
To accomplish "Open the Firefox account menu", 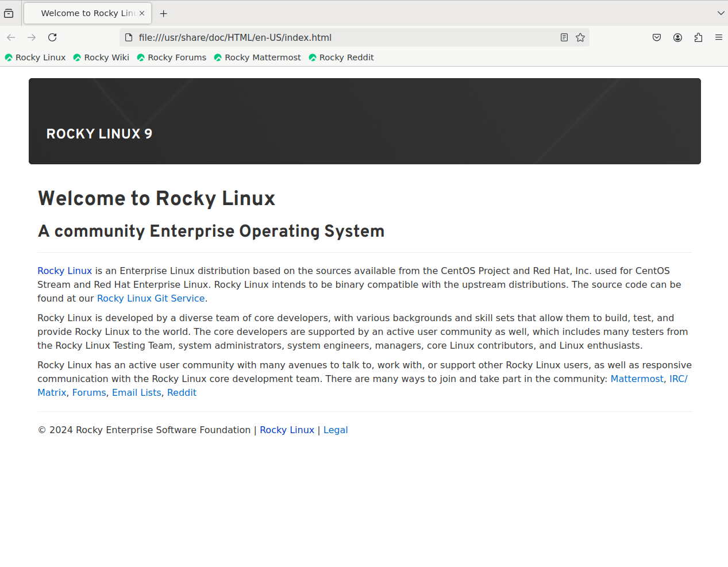I will 678,37.
